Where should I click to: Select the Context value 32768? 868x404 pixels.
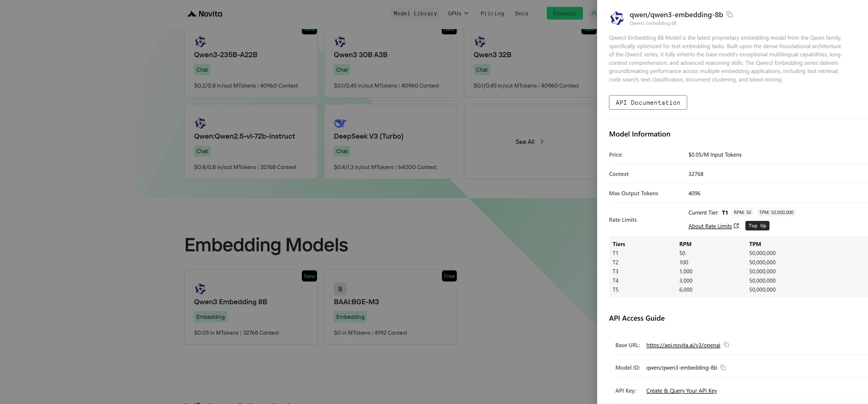[695, 174]
